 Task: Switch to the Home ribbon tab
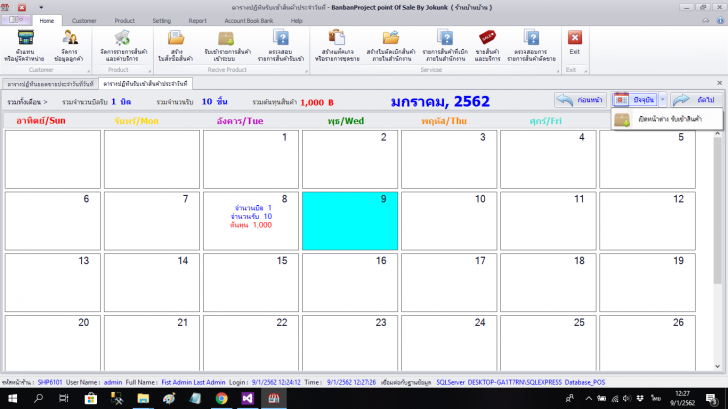(46, 20)
